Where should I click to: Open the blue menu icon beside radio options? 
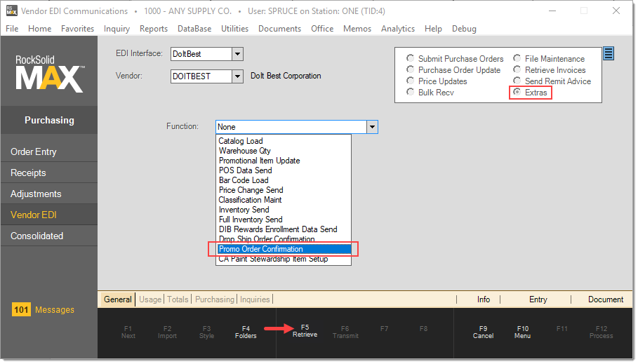click(609, 54)
